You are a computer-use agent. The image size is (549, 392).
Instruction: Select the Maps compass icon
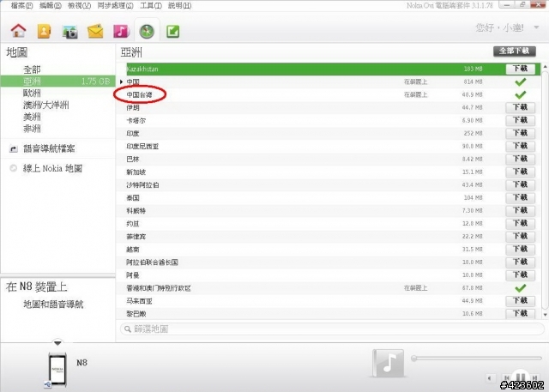tap(147, 32)
